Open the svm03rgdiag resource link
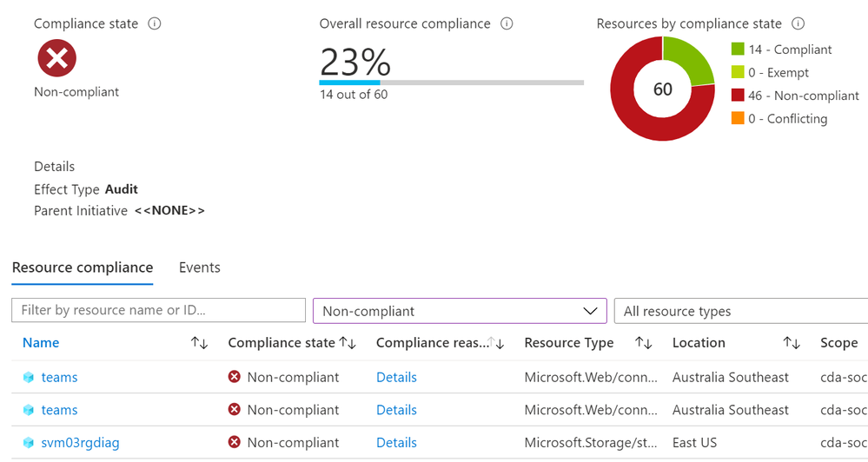The width and height of the screenshot is (868, 462). [80, 443]
